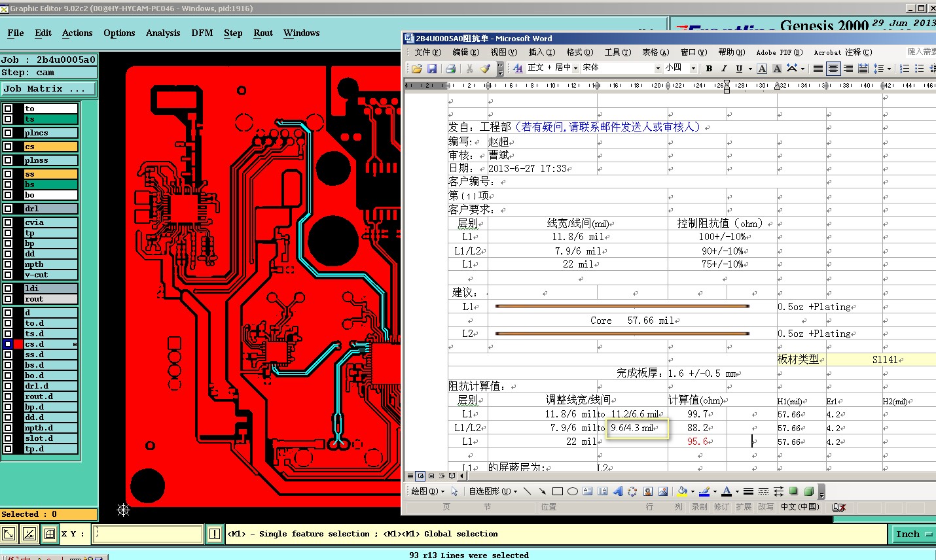Click the font color 'A' swatch
Viewport: 936px width, 560px height.
click(727, 491)
